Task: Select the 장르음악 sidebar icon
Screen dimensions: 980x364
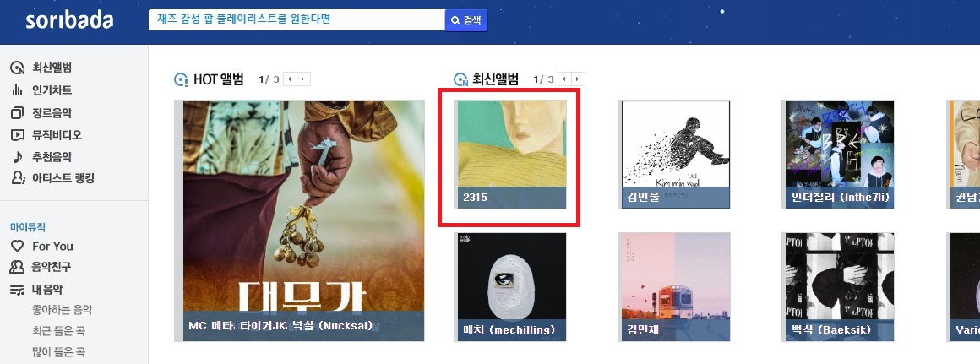Action: [18, 113]
